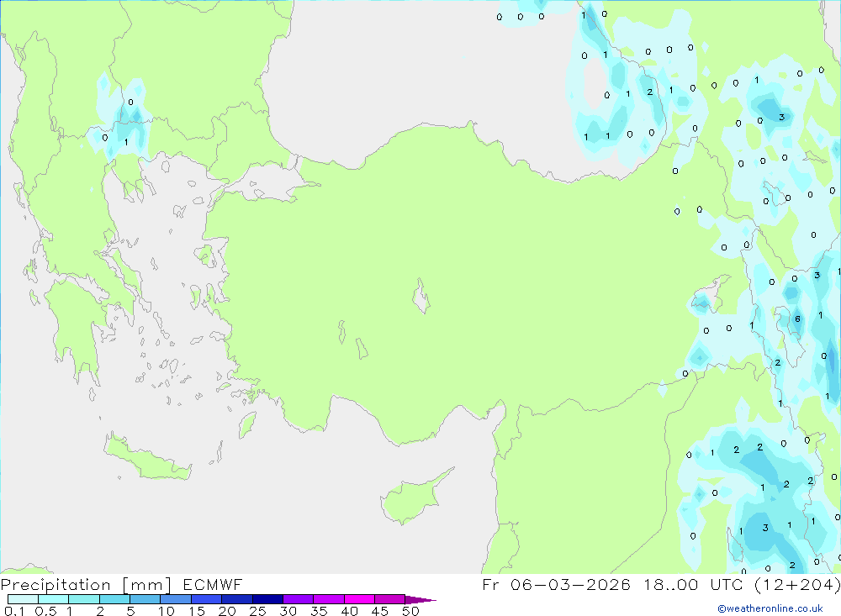Click the 40–45 mm magenta legend box
841x616 pixels.
tap(359, 599)
